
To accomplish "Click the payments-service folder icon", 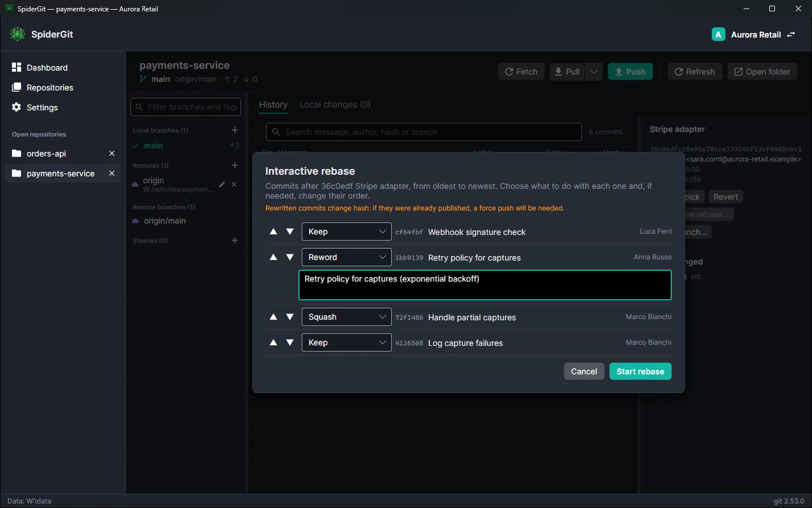I will [x=17, y=174].
